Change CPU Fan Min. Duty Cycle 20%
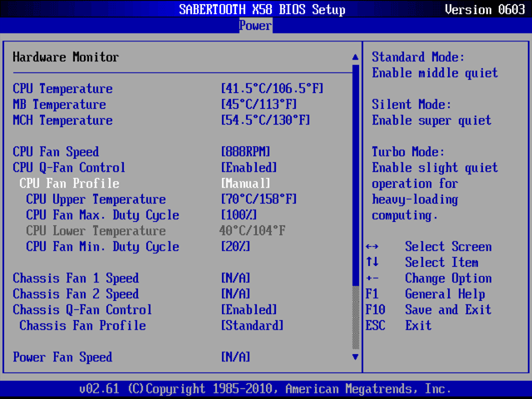This screenshot has height=399, width=532. [x=235, y=247]
